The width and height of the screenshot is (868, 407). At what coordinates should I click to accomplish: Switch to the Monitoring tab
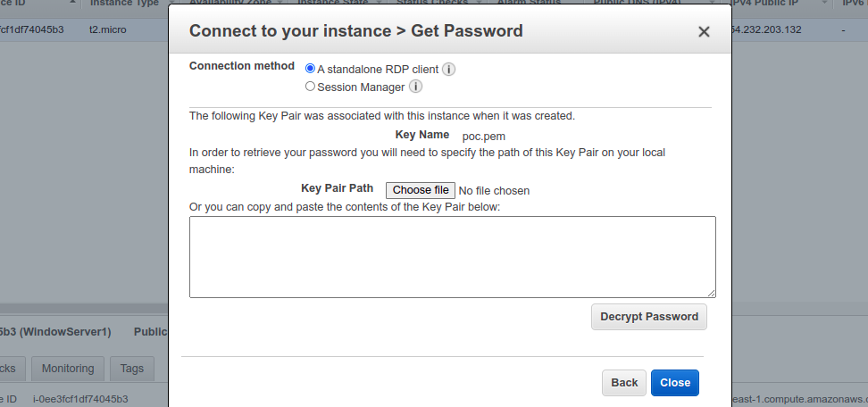pyautogui.click(x=68, y=369)
